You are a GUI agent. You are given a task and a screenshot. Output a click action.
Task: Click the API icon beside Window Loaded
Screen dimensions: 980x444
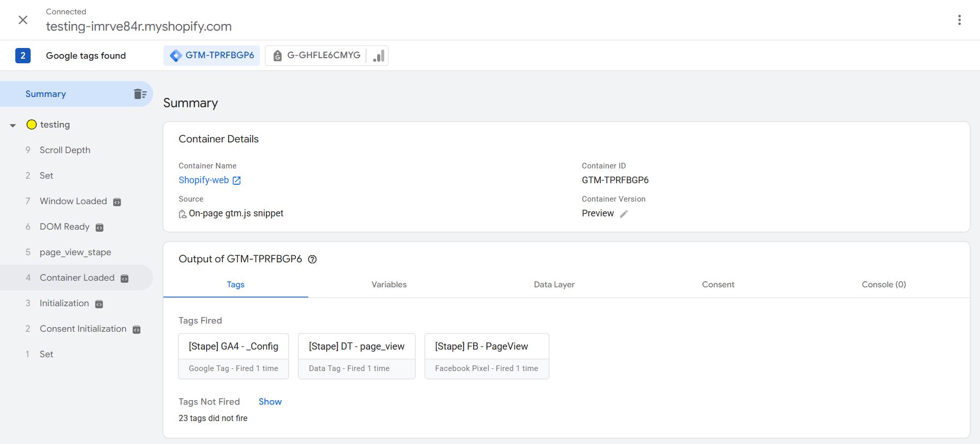pyautogui.click(x=117, y=202)
